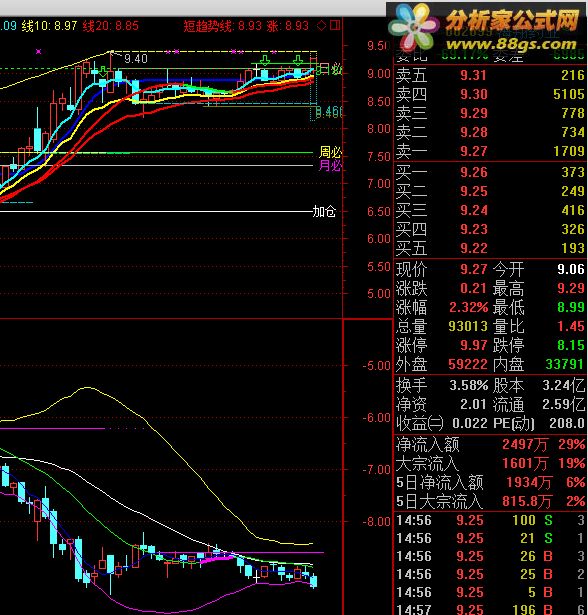
Task: Click the 加仓 line label on chart
Action: coord(324,212)
